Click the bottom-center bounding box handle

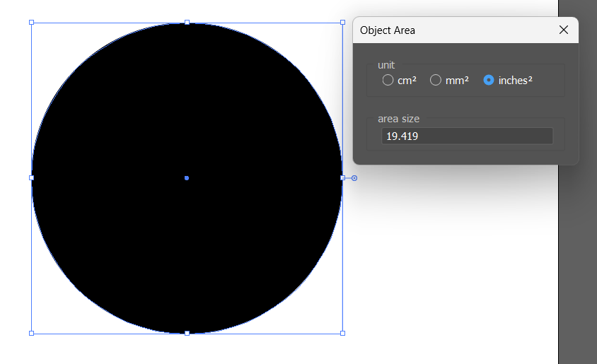tap(187, 333)
